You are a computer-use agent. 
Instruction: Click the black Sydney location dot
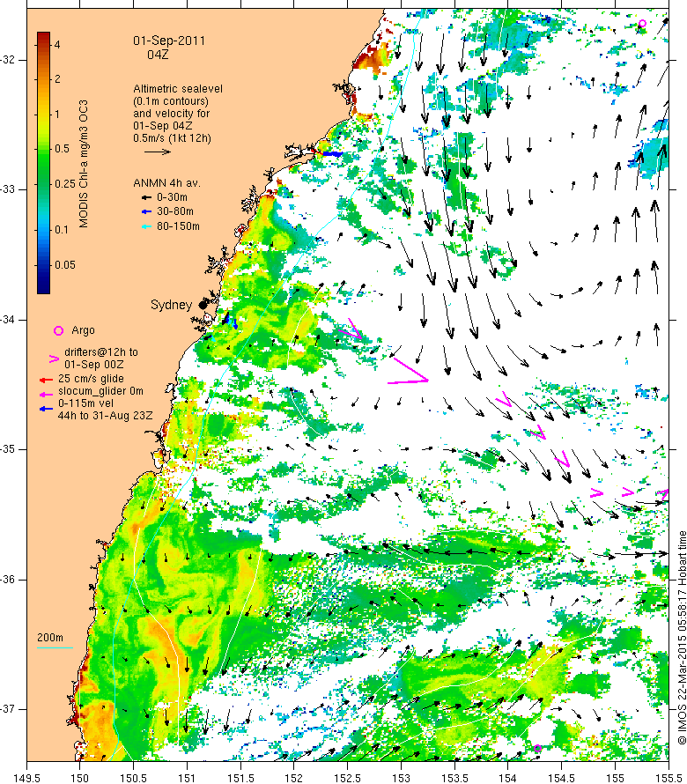click(203, 305)
